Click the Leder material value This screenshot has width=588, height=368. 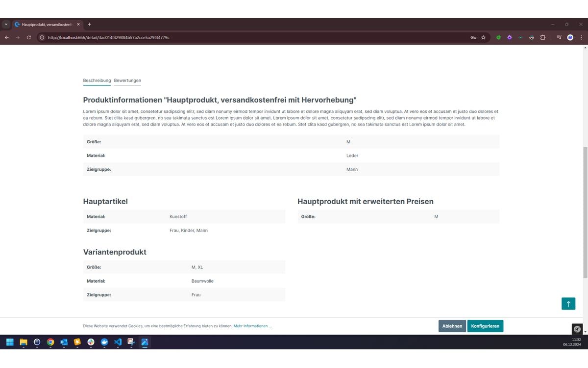(352, 156)
